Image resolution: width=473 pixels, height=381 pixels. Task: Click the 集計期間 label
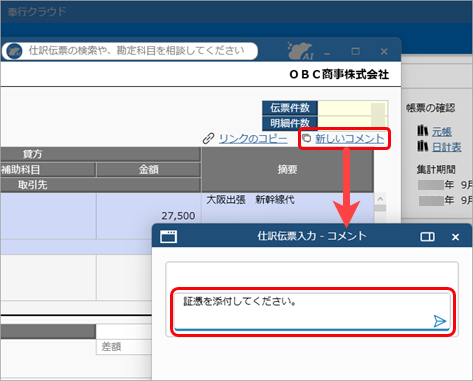pyautogui.click(x=436, y=169)
